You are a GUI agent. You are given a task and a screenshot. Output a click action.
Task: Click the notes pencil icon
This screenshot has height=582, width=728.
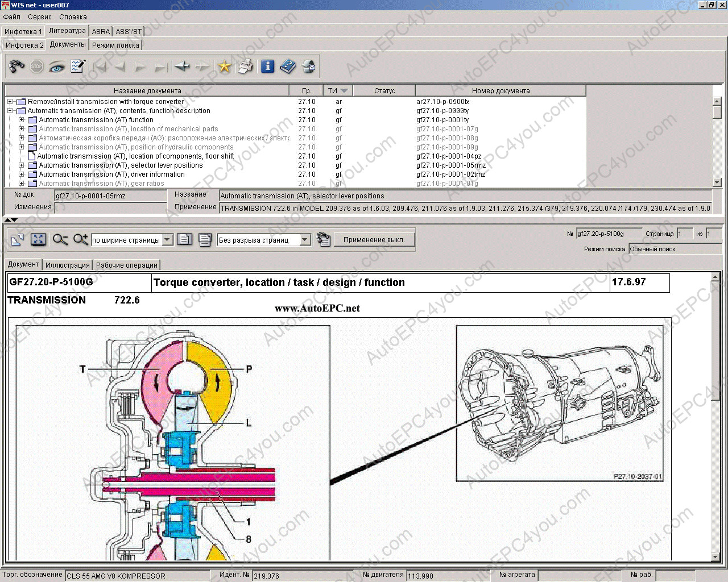(78, 66)
